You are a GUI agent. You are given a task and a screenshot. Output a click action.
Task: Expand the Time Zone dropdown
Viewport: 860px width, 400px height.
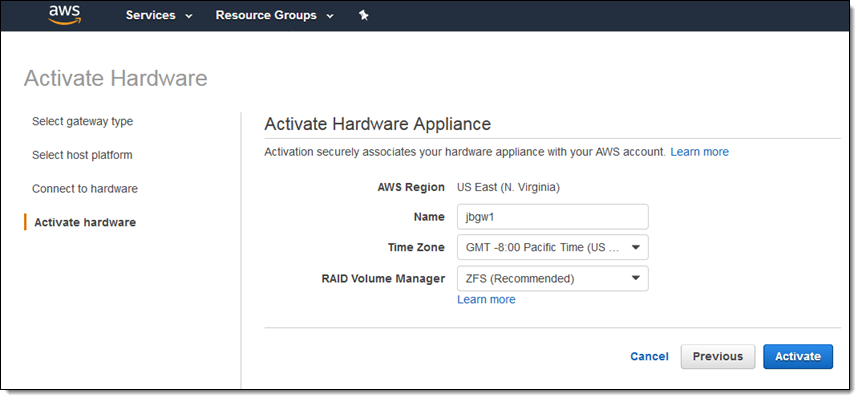(552, 247)
